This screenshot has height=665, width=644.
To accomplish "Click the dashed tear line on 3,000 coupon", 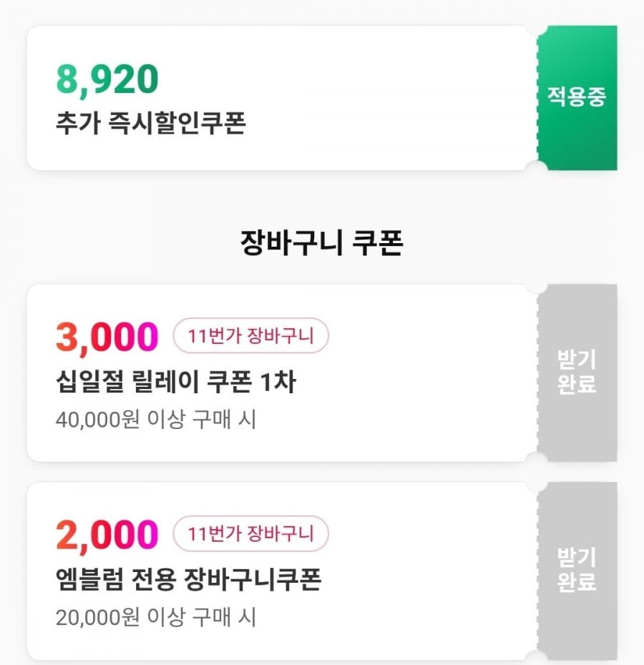I will 537,372.
